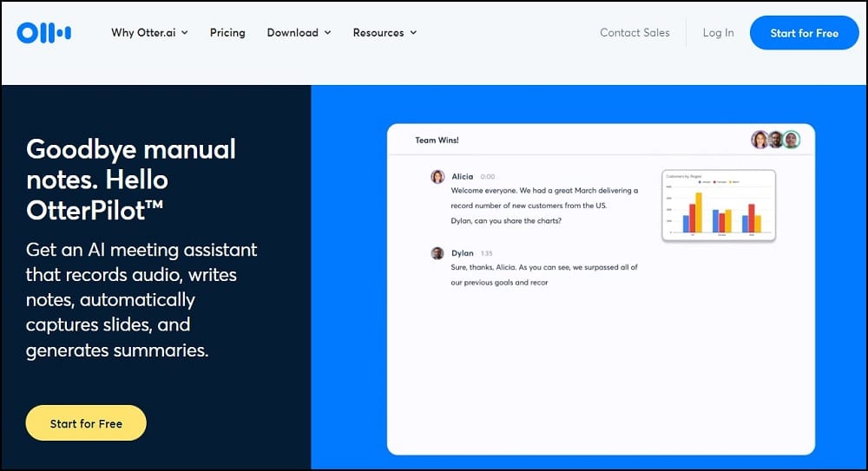Image resolution: width=868 pixels, height=471 pixels.
Task: Click the Contact Sales link
Action: pos(635,33)
